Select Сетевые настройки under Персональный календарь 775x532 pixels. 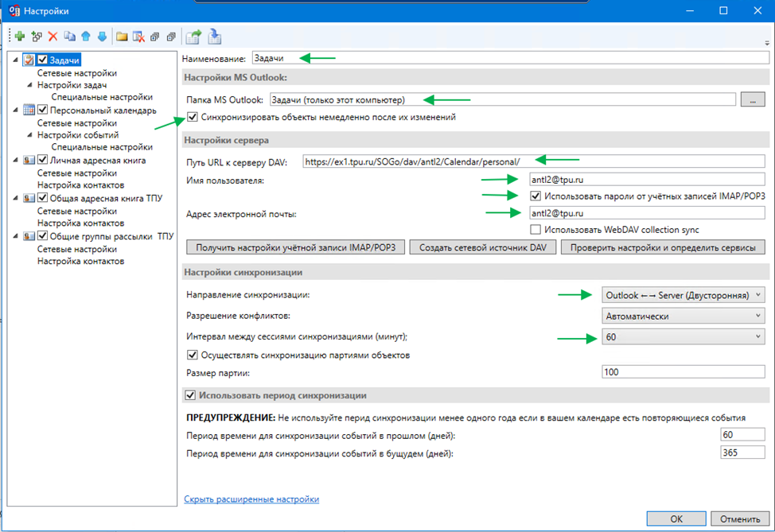(77, 122)
